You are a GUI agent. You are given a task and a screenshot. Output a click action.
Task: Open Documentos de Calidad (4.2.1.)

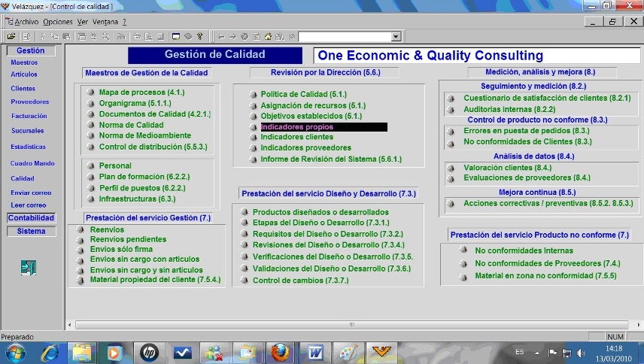(x=155, y=114)
